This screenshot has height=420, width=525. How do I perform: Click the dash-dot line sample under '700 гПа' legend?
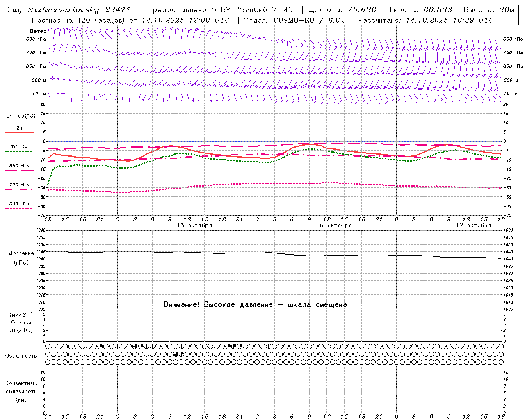pyautogui.click(x=19, y=190)
